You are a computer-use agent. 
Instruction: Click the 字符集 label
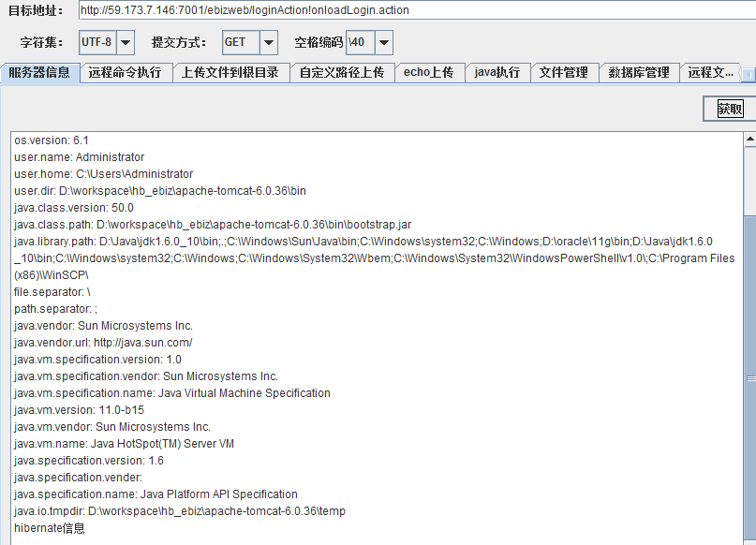pos(41,42)
